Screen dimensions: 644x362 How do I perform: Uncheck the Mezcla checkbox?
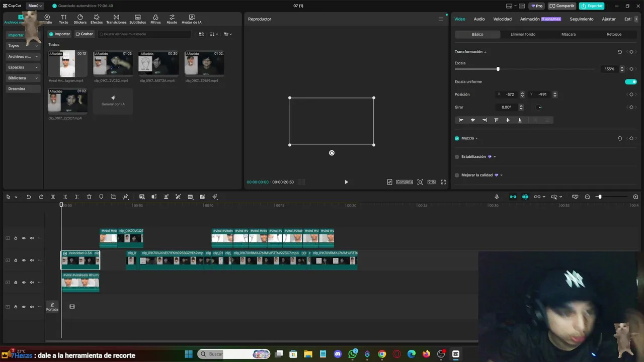coord(457,138)
